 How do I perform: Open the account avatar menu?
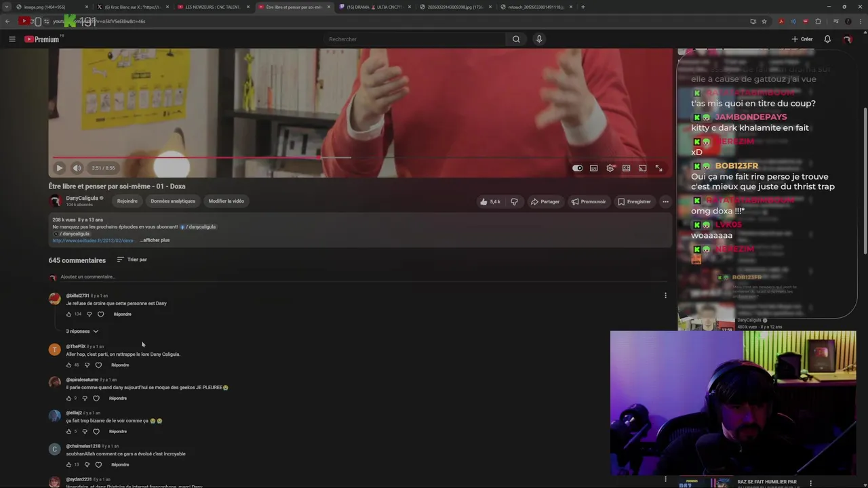click(847, 39)
